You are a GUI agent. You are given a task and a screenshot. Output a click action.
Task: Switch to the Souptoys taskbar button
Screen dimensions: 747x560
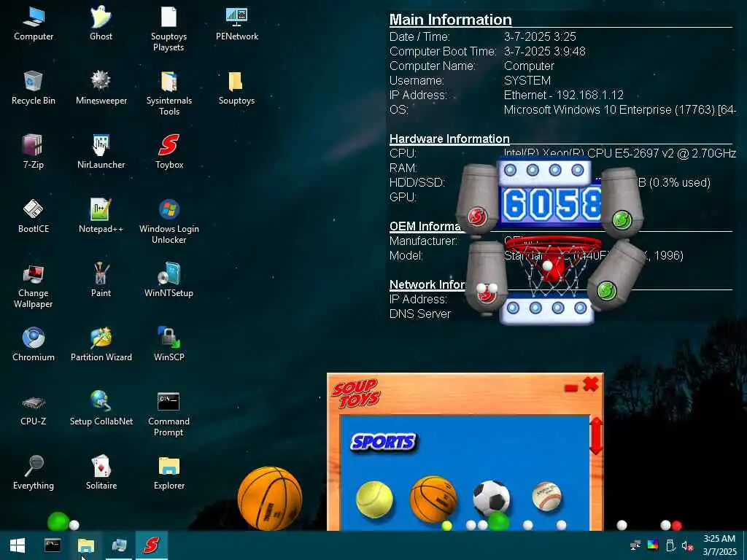(x=152, y=545)
